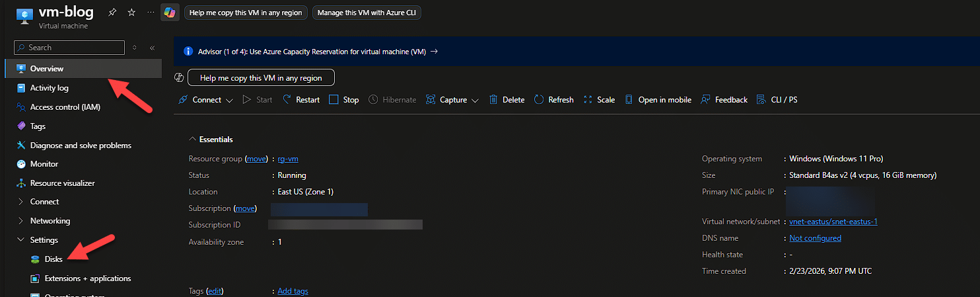Click Windows (Windows 11 Pro) text

[836, 159]
